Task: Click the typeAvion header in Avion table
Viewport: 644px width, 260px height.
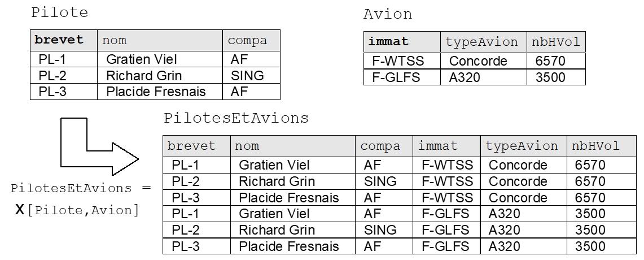Action: coord(481,42)
